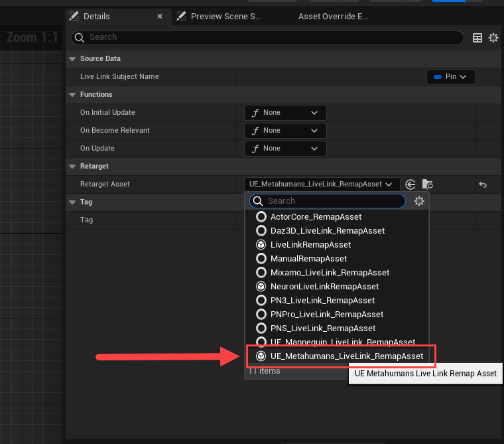The image size is (504, 444).
Task: Click the PN3 remap asset circle icon
Action: click(x=261, y=301)
